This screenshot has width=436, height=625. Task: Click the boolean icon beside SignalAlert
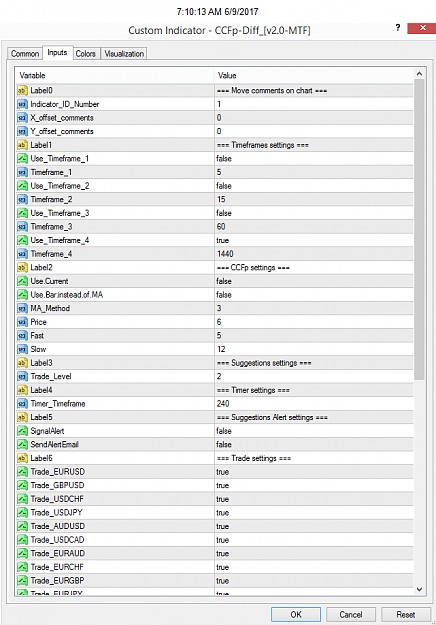[22, 431]
